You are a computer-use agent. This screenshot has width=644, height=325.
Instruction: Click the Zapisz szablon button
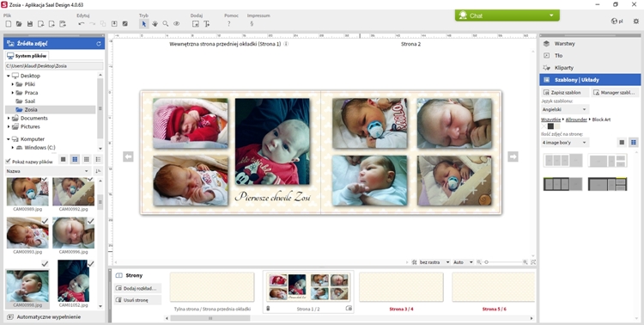565,93
